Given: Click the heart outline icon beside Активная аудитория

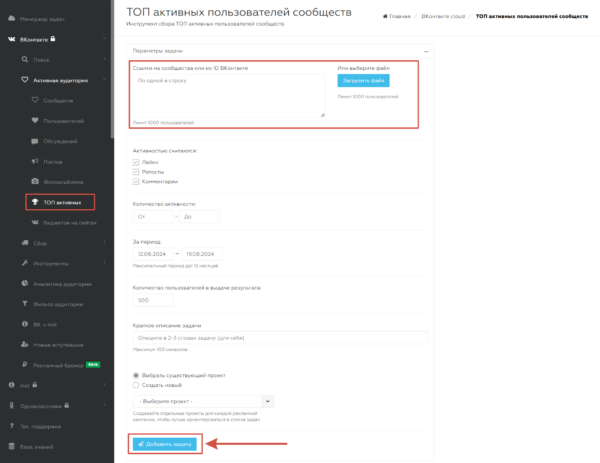Looking at the screenshot, I should [x=25, y=80].
